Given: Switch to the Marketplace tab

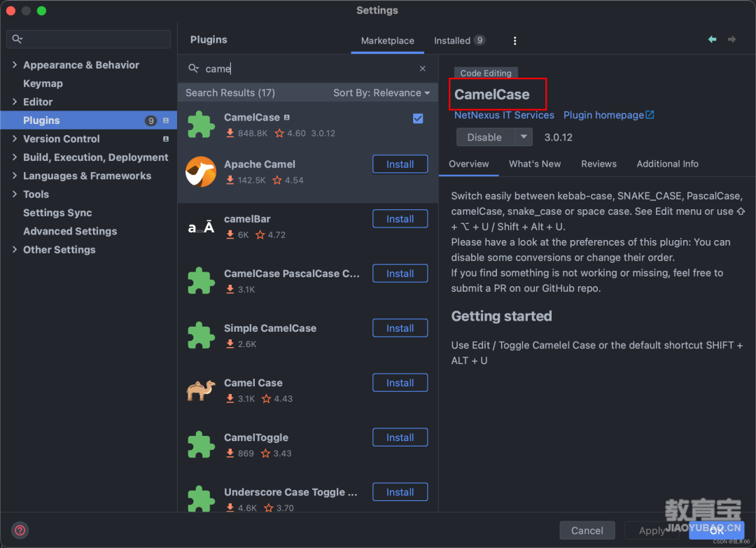Looking at the screenshot, I should (x=387, y=41).
